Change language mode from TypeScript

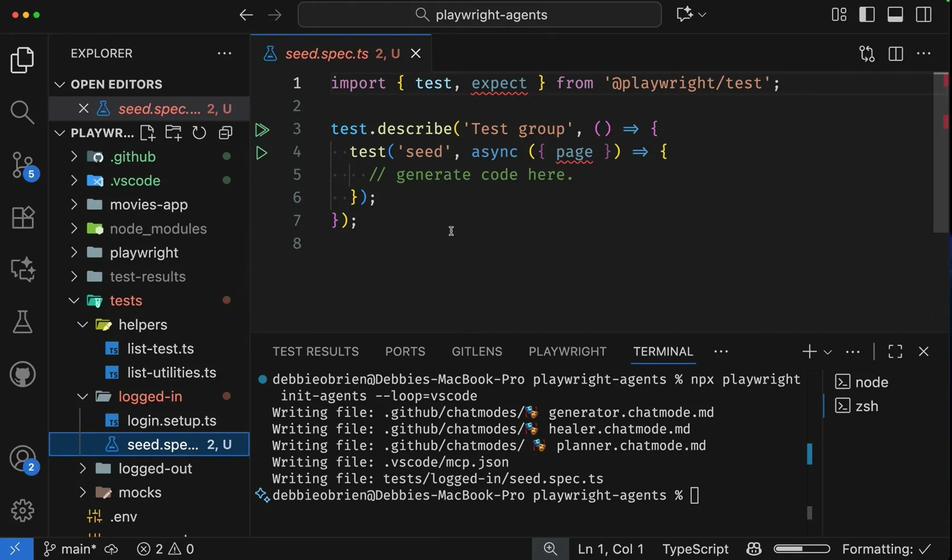695,549
